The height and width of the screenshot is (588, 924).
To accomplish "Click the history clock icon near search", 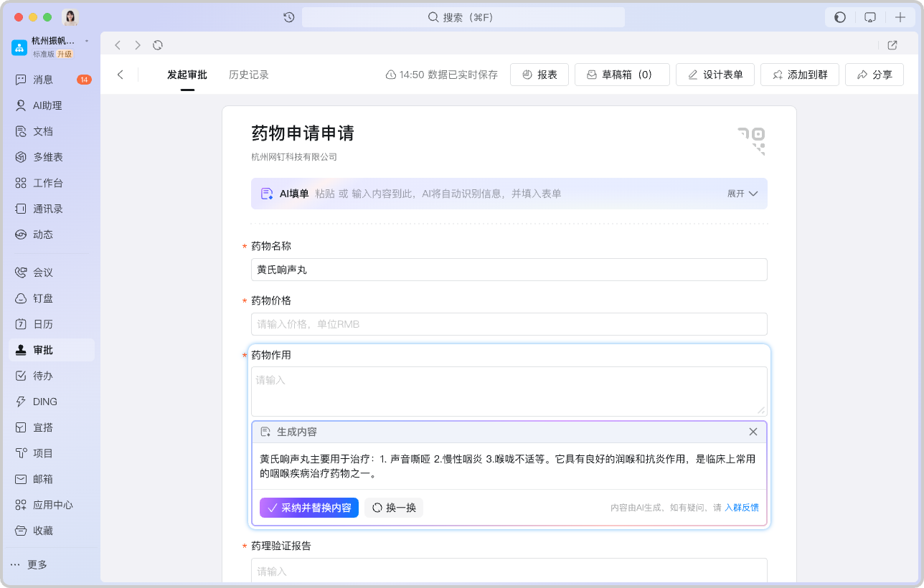I will point(288,17).
